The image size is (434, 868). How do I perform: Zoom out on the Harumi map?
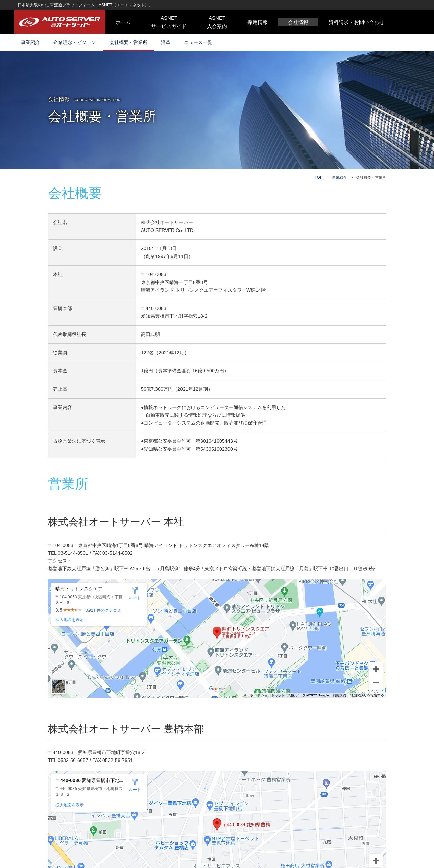[376, 683]
